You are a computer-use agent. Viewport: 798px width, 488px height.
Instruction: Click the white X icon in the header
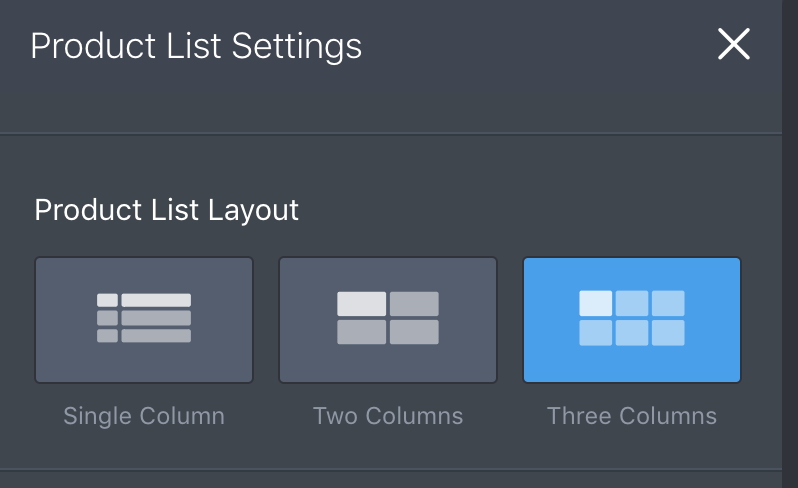tap(734, 44)
